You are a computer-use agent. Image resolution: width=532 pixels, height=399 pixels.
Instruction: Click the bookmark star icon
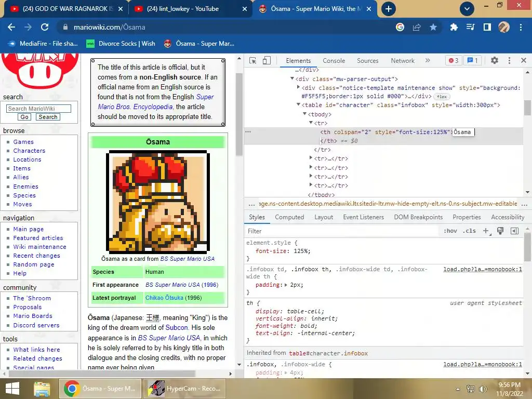[433, 27]
